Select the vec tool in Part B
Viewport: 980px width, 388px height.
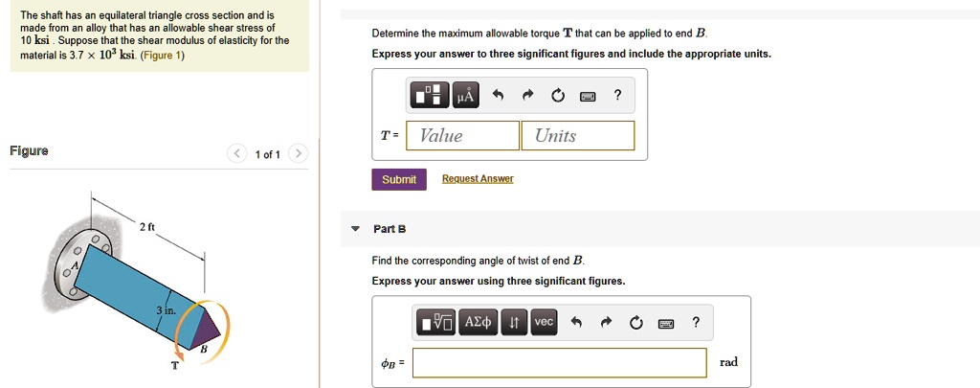point(544,322)
